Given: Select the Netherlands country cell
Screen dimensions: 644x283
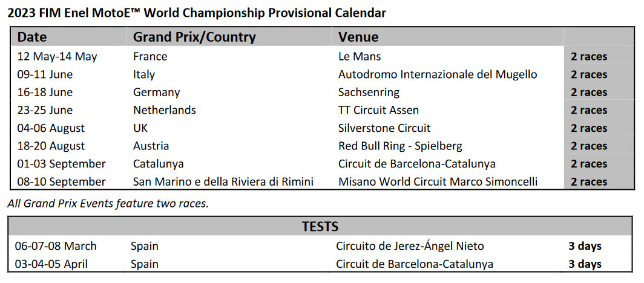Looking at the screenshot, I should pos(164,110).
